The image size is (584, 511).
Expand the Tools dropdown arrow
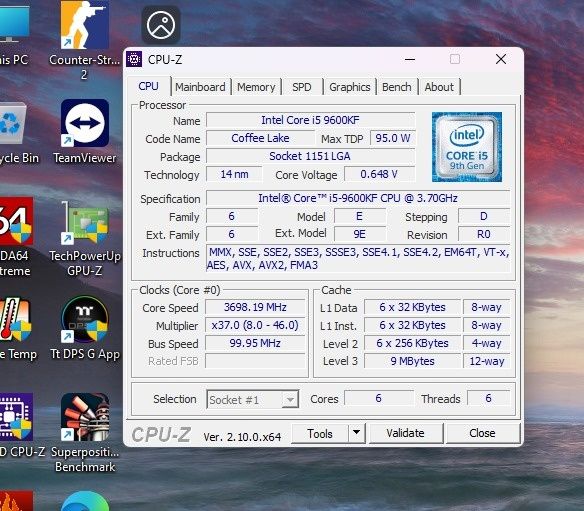click(356, 433)
